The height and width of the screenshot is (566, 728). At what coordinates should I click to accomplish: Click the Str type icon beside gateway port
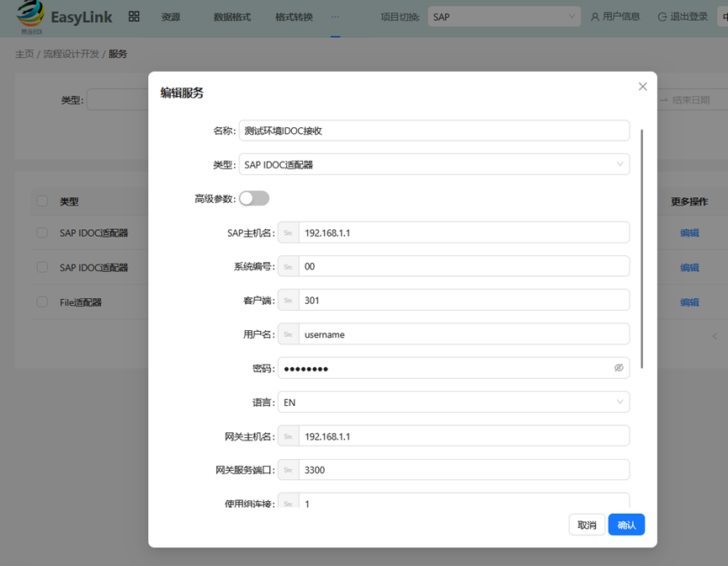click(x=289, y=470)
